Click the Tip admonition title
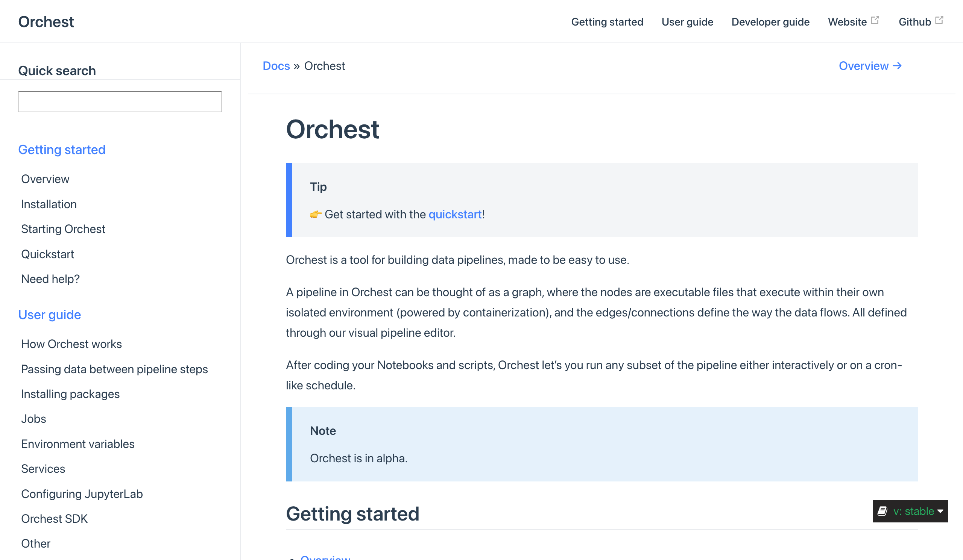Viewport: 963px width, 560px height. click(318, 187)
